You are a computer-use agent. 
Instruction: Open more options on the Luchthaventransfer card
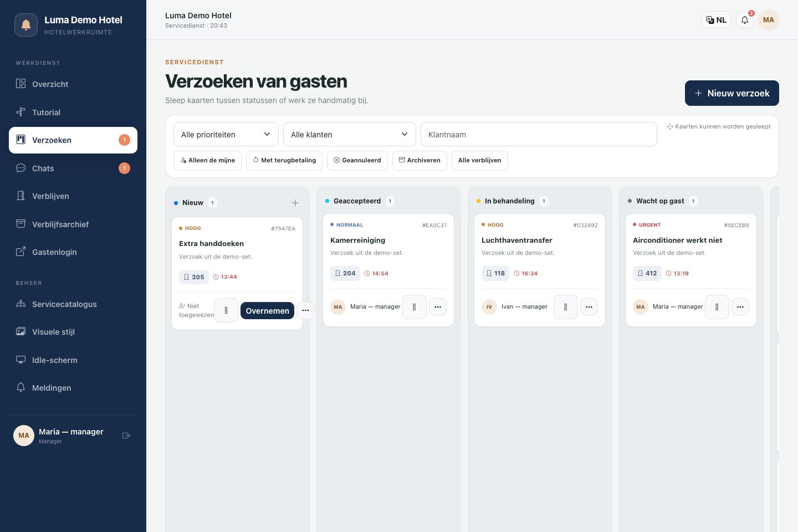tap(589, 307)
